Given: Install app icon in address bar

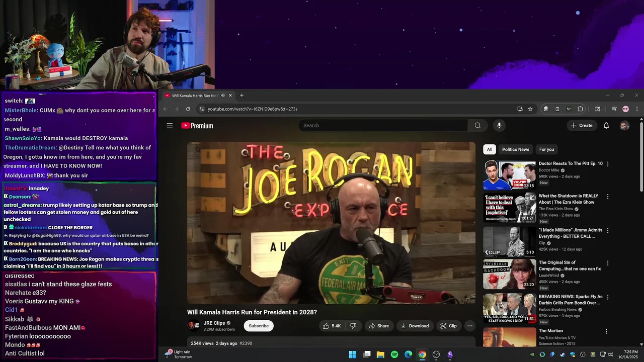Looking at the screenshot, I should [520, 109].
